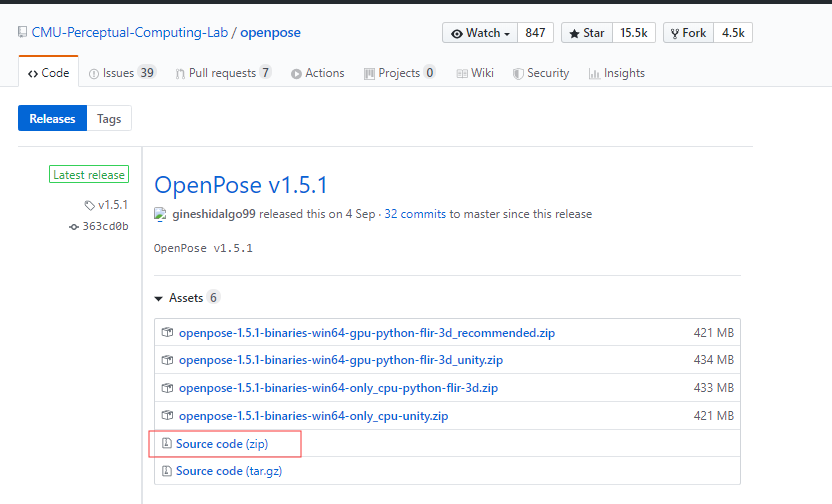Open commit 363cd0b

pos(106,227)
